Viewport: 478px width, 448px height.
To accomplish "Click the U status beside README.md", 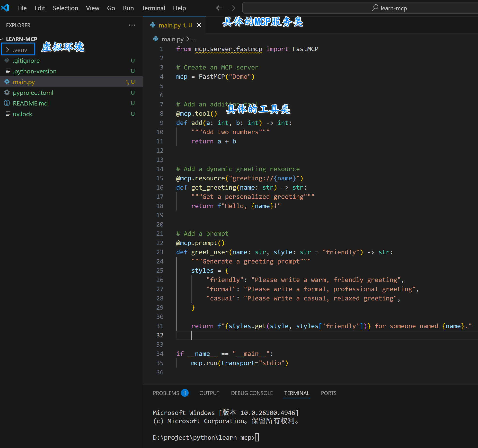I will [x=133, y=103].
